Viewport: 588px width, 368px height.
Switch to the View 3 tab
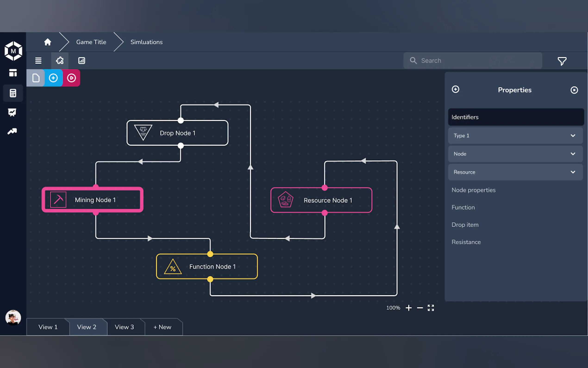(124, 327)
